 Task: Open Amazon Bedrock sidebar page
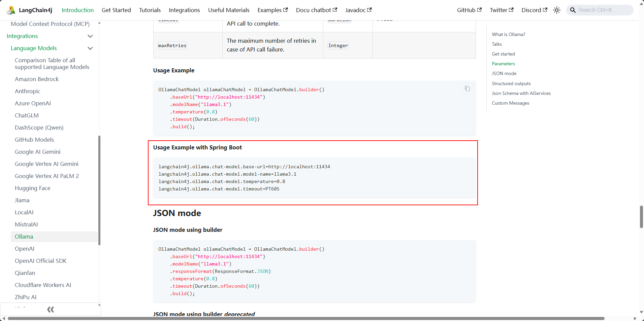click(x=37, y=79)
